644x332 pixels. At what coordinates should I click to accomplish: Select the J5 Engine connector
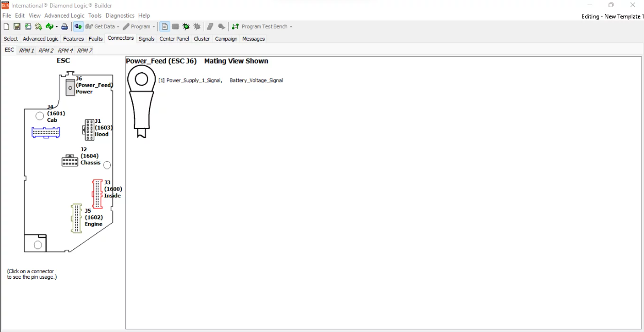77,218
